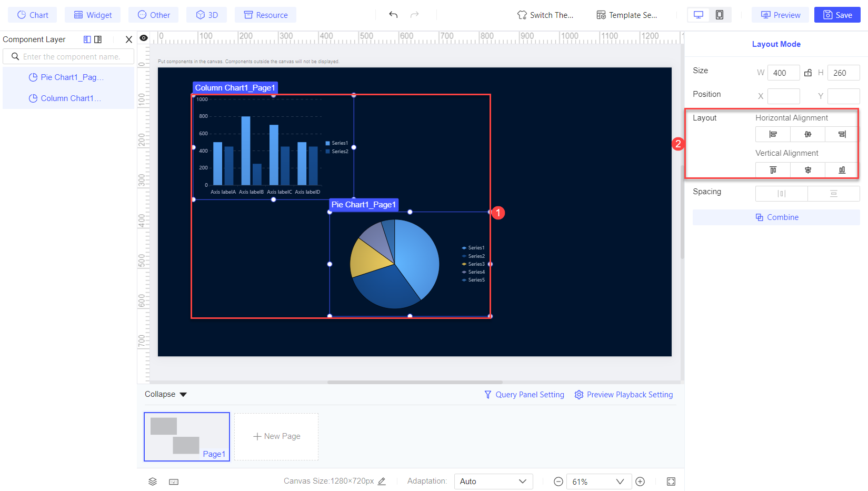Click the redo arrow icon

pyautogui.click(x=415, y=15)
